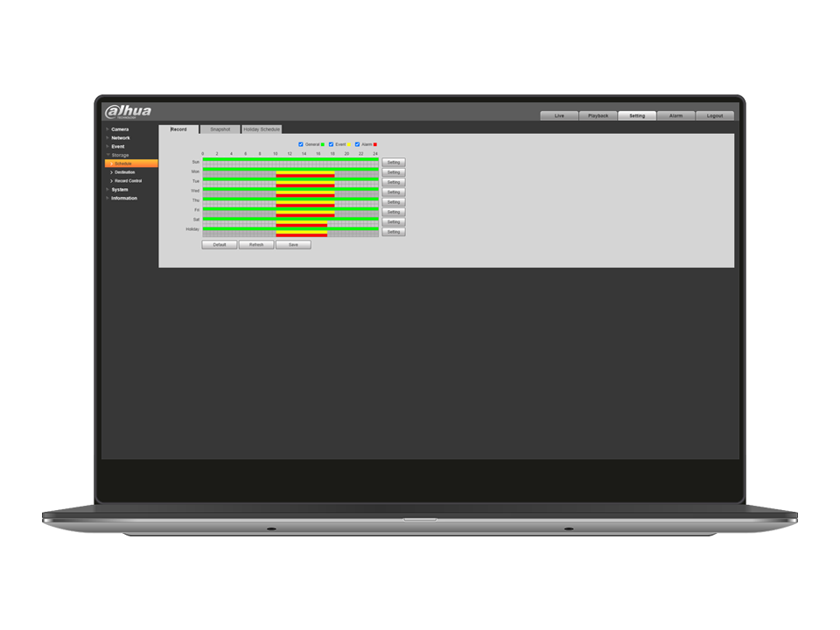
Task: Switch to the Record tab
Action: (x=178, y=129)
